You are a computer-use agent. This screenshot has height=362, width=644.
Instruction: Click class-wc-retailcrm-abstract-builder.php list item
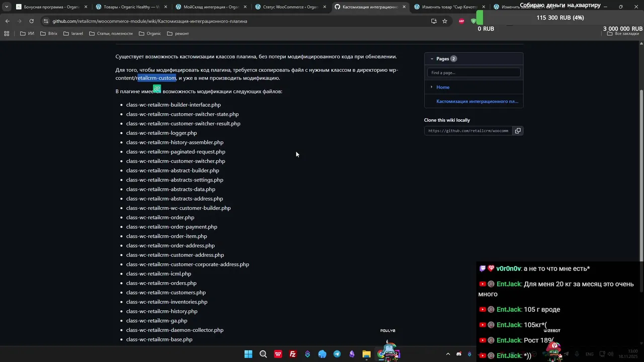coord(173,170)
